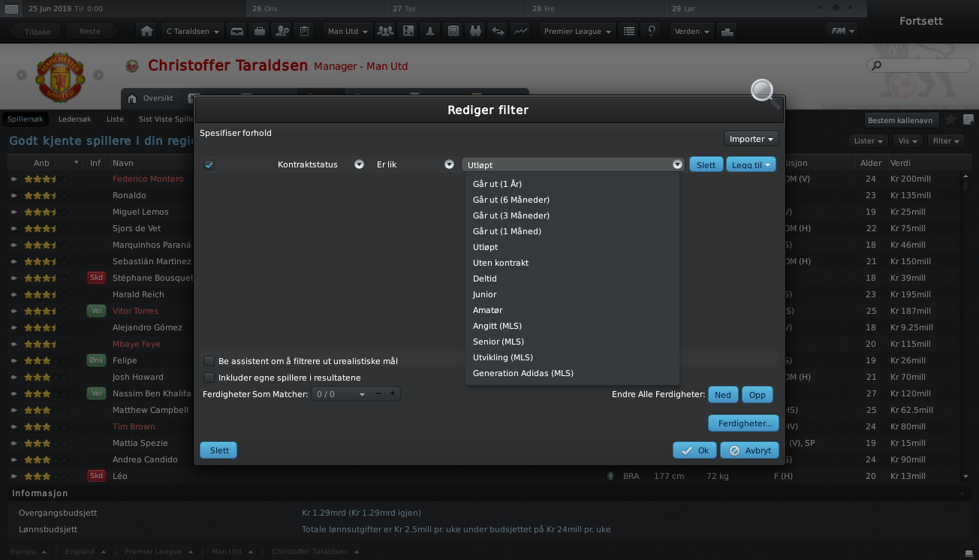
Task: Add a note with the note icon
Action: point(968,119)
